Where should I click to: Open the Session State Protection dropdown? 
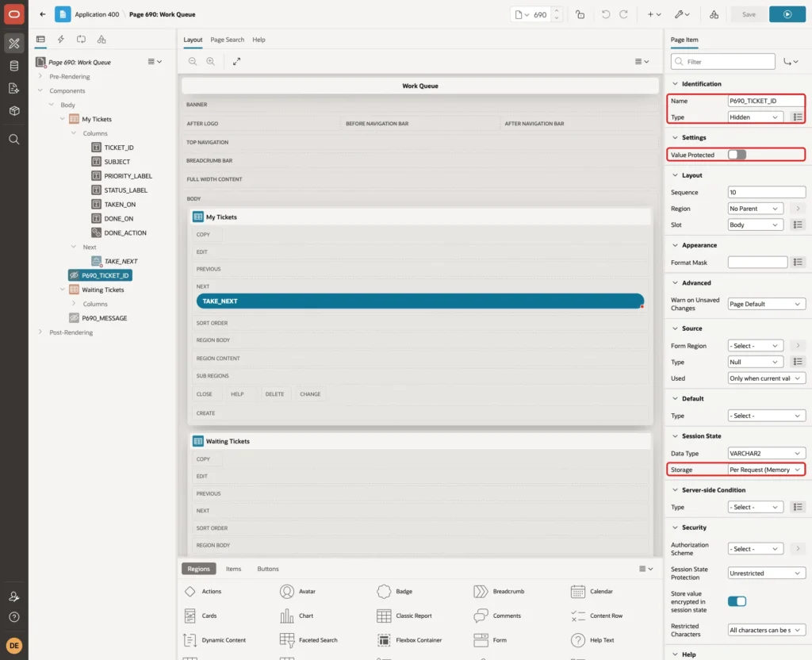click(767, 574)
